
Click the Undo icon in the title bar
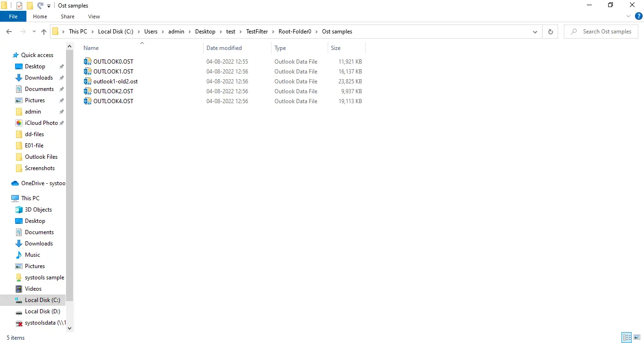click(40, 6)
